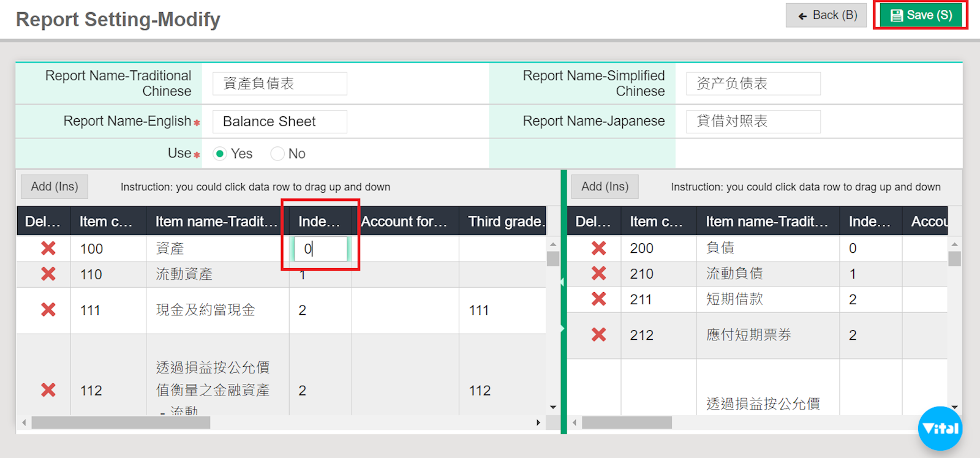Go back with Back (B) button
The height and width of the screenshot is (458, 980).
click(826, 15)
